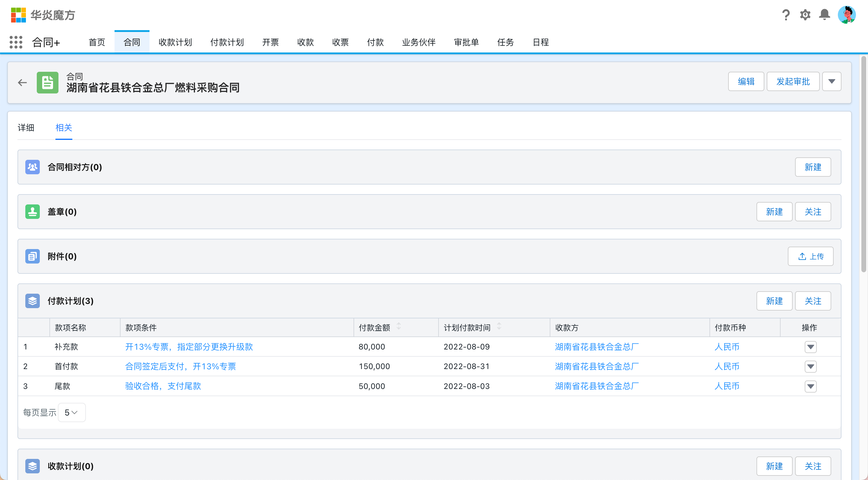Open the help question mark icon

tap(786, 15)
